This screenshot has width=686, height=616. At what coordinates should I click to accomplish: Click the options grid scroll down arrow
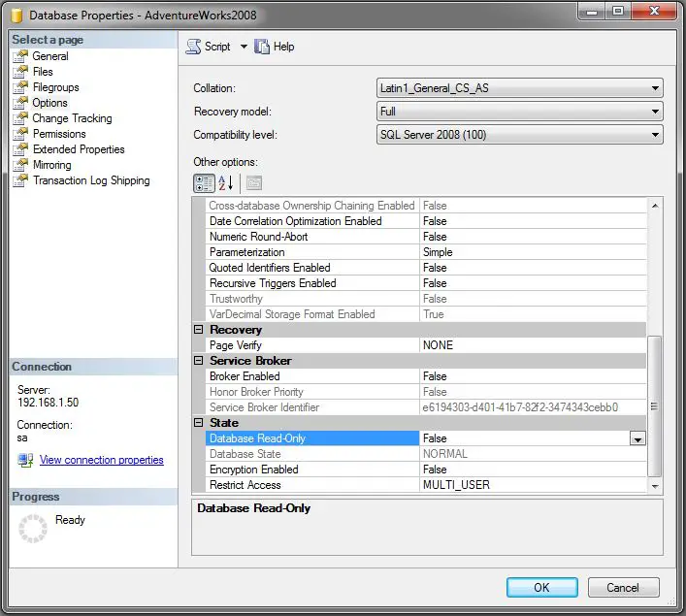(655, 486)
